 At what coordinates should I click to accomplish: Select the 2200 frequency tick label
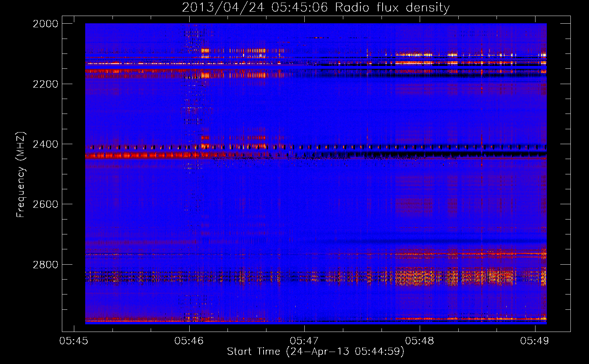(46, 84)
